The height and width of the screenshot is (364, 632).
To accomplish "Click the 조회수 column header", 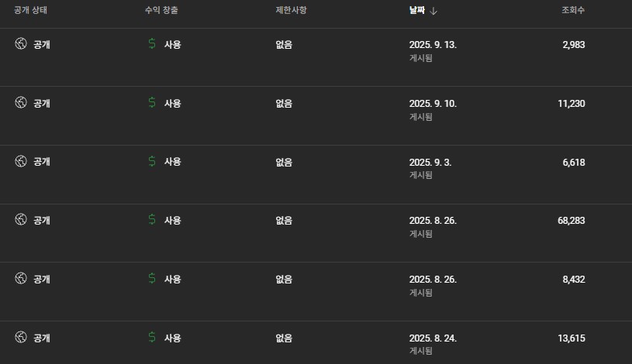I will pyautogui.click(x=573, y=11).
